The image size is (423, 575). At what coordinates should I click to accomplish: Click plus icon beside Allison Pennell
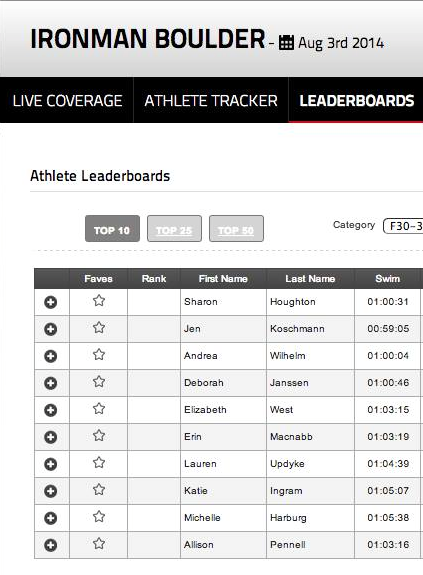point(51,545)
